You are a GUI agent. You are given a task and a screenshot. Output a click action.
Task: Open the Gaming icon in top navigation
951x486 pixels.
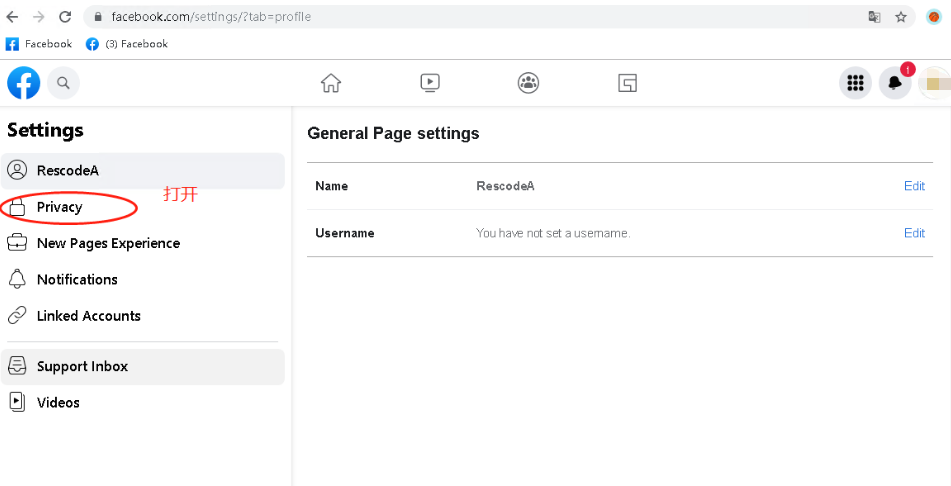pyautogui.click(x=627, y=83)
